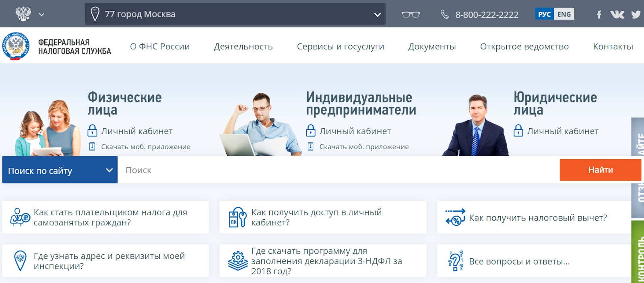Open the Индивидуальные предприниматели heading
Viewport: 644px width, 283px height.
point(361,103)
